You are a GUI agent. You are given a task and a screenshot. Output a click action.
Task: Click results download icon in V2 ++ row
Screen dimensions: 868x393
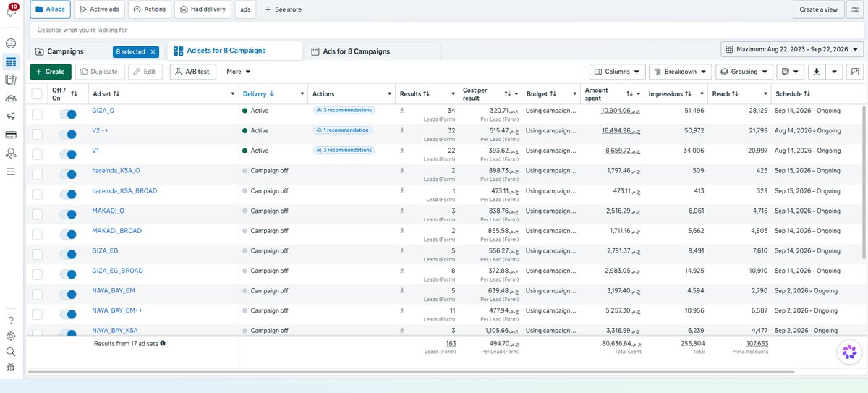coord(402,131)
